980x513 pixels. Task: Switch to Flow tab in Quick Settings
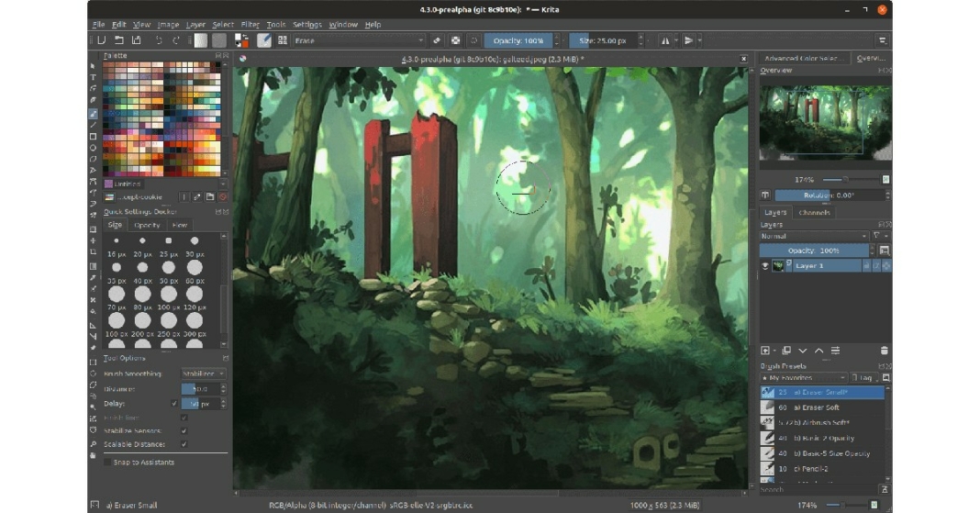(x=179, y=225)
